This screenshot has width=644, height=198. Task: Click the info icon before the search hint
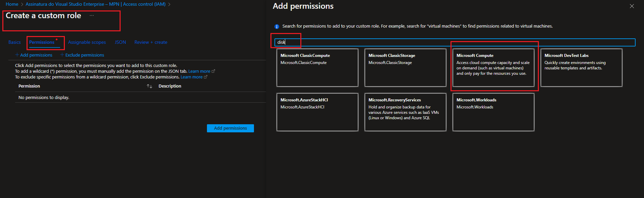click(276, 26)
